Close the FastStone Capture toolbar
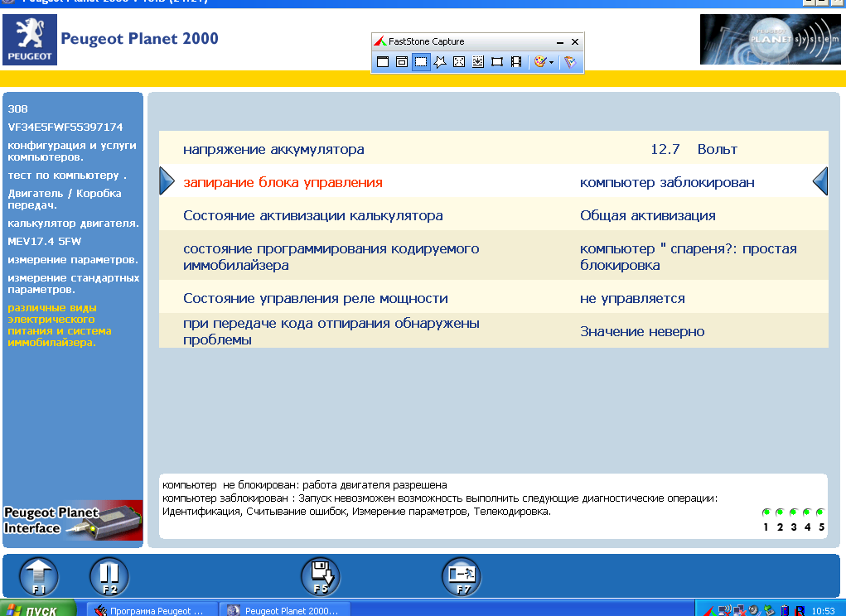Screen dimensions: 846x616 coord(575,41)
